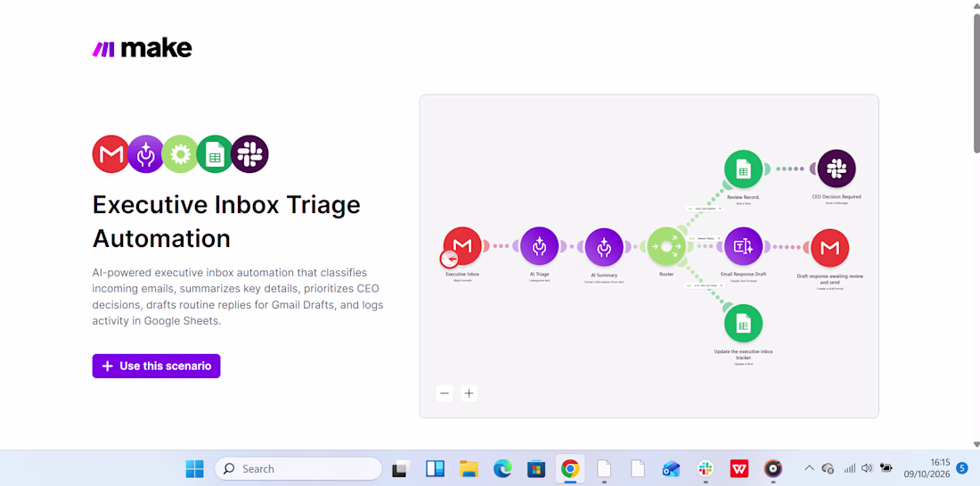Click the volume speaker tray icon
The image size is (980, 486).
point(867,468)
